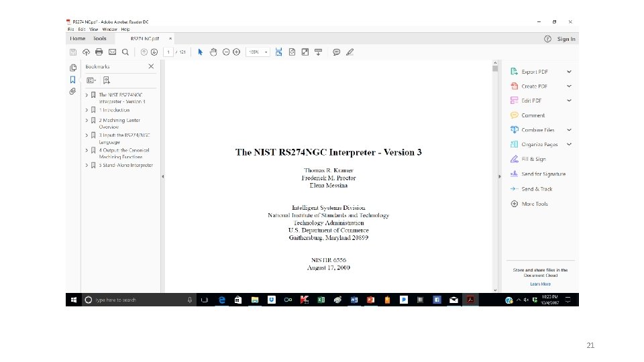The image size is (644, 362).
Task: Expand the 1 Introduction bookmark
Action: click(x=87, y=110)
